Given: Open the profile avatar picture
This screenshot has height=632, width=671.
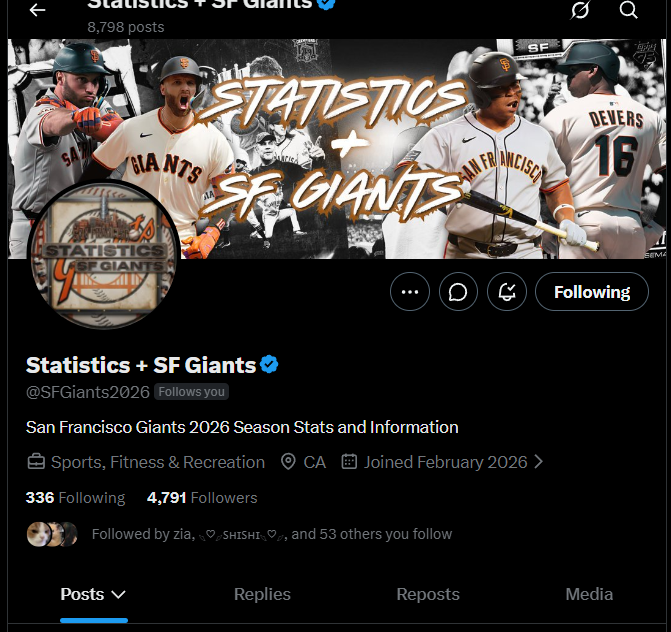Looking at the screenshot, I should (104, 254).
